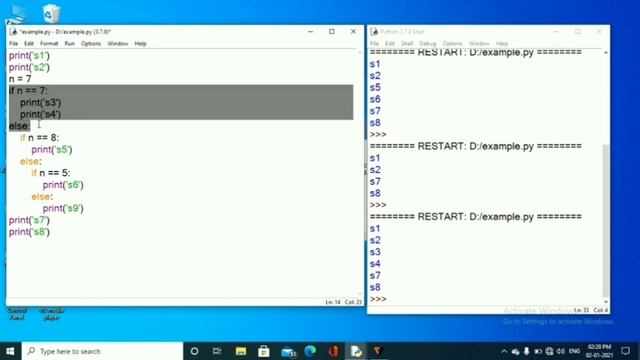Open the Windows Start menu
Viewport: 640px width, 360px height.
(x=10, y=351)
